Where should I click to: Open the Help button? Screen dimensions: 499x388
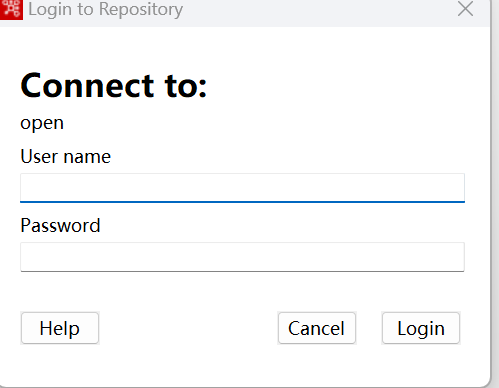tap(60, 328)
